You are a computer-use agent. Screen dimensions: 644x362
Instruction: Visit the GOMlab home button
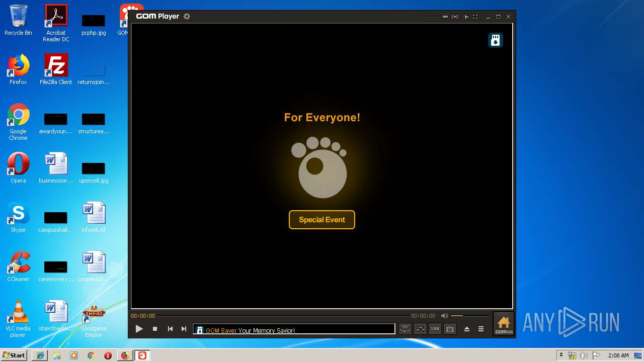click(503, 324)
